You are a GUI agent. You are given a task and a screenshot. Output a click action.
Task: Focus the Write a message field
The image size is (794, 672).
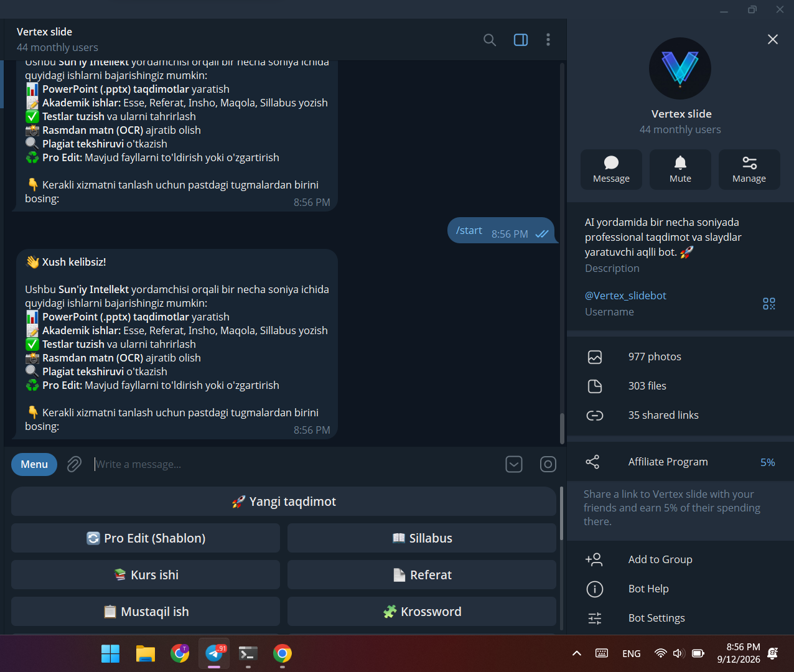click(x=296, y=464)
